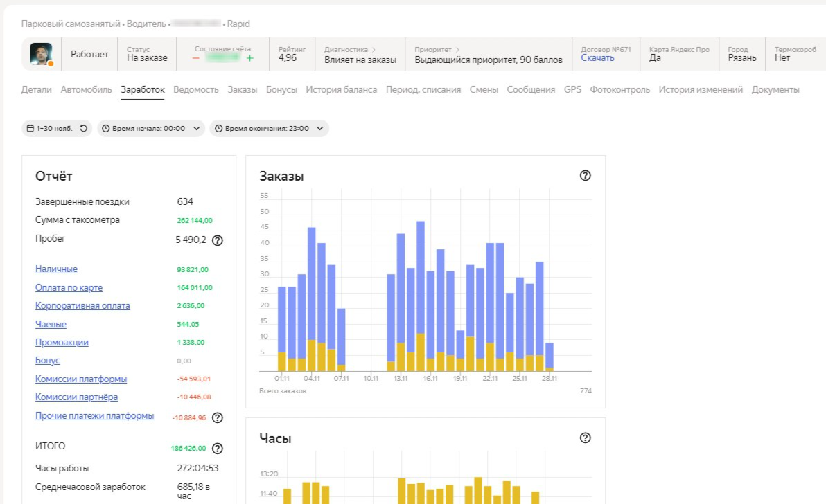Switch to the Фотоконтроль tab
Screen dimensions: 826x504
click(x=619, y=89)
